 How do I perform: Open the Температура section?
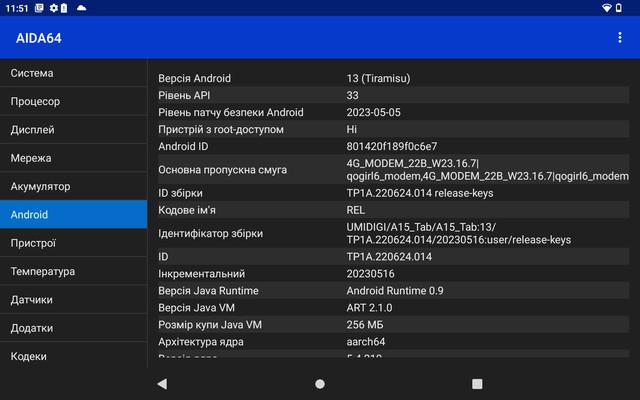73,271
